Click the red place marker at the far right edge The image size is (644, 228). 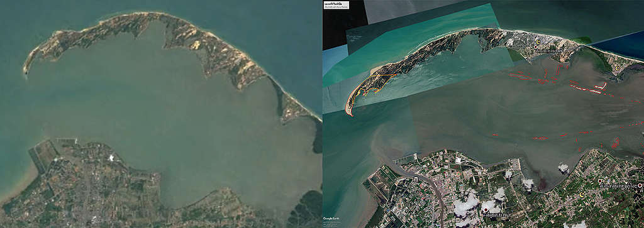coord(640,185)
